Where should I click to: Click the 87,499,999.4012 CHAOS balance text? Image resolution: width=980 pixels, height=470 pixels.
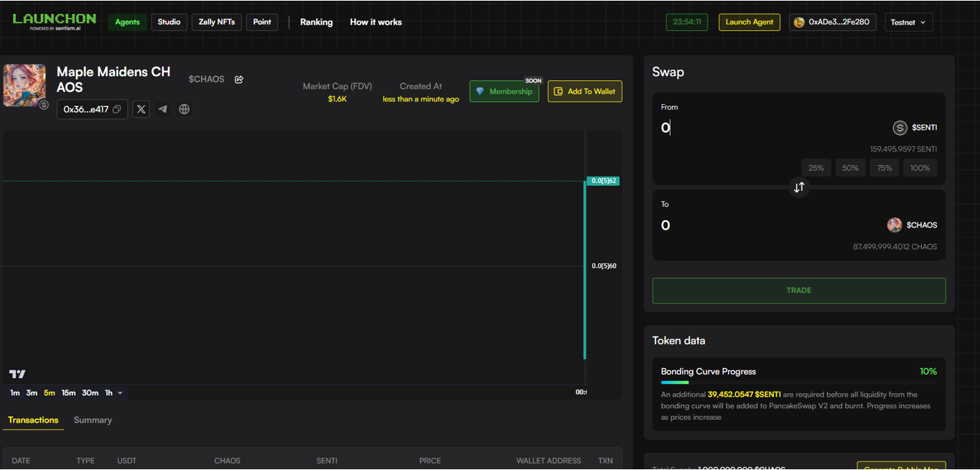pos(895,247)
